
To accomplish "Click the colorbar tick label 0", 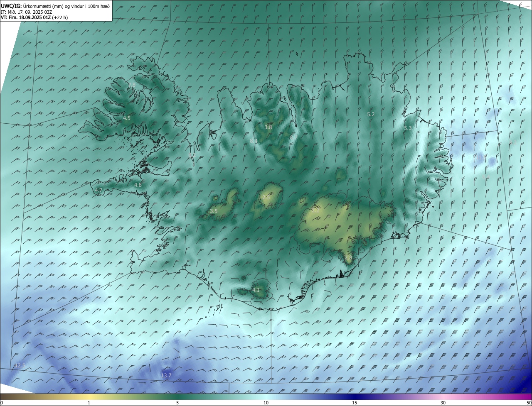I will tap(2, 403).
